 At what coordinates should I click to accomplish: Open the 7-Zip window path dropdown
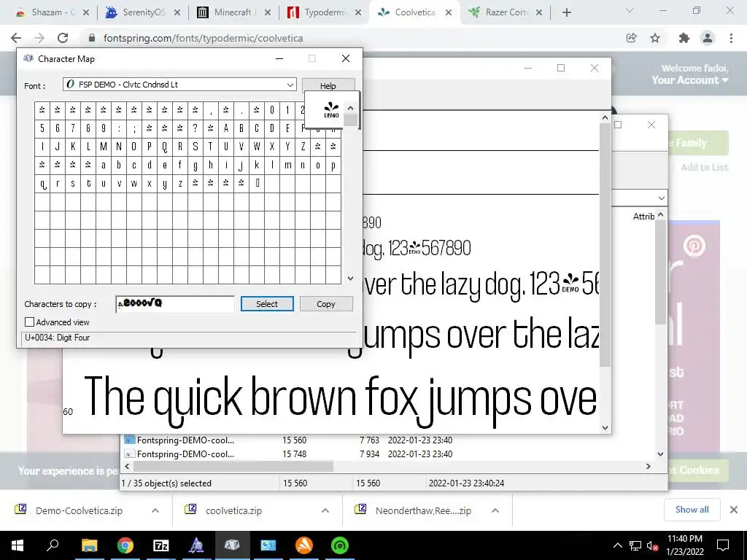[661, 198]
